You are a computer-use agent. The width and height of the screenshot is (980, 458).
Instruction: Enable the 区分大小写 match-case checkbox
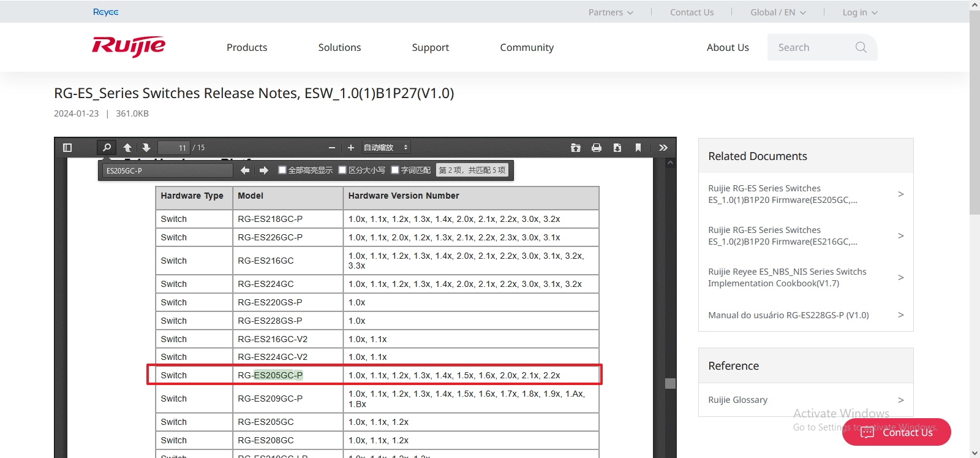(x=342, y=170)
